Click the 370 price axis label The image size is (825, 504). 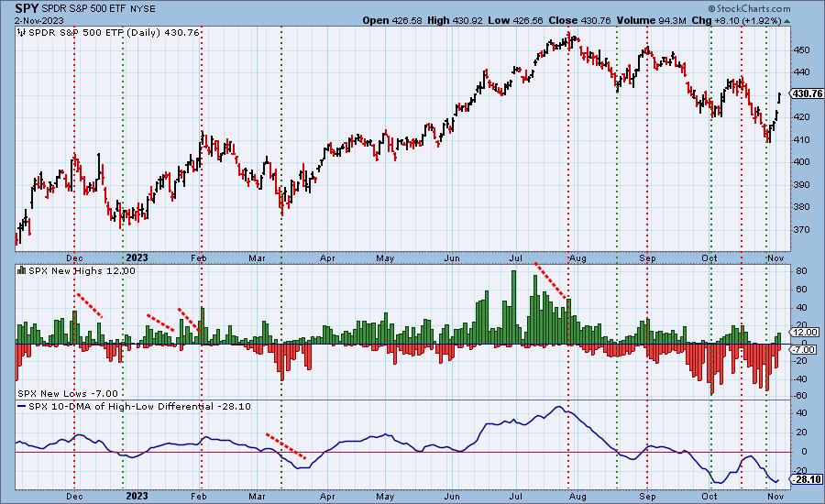point(802,230)
